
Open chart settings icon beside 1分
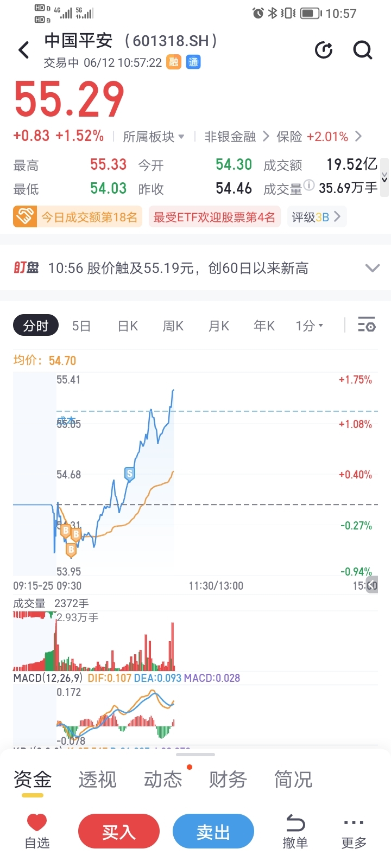pos(367,325)
